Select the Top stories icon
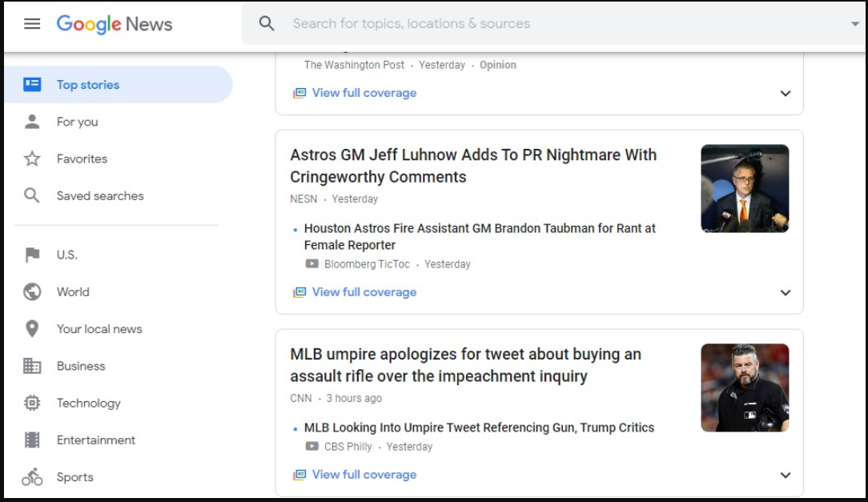 32,84
